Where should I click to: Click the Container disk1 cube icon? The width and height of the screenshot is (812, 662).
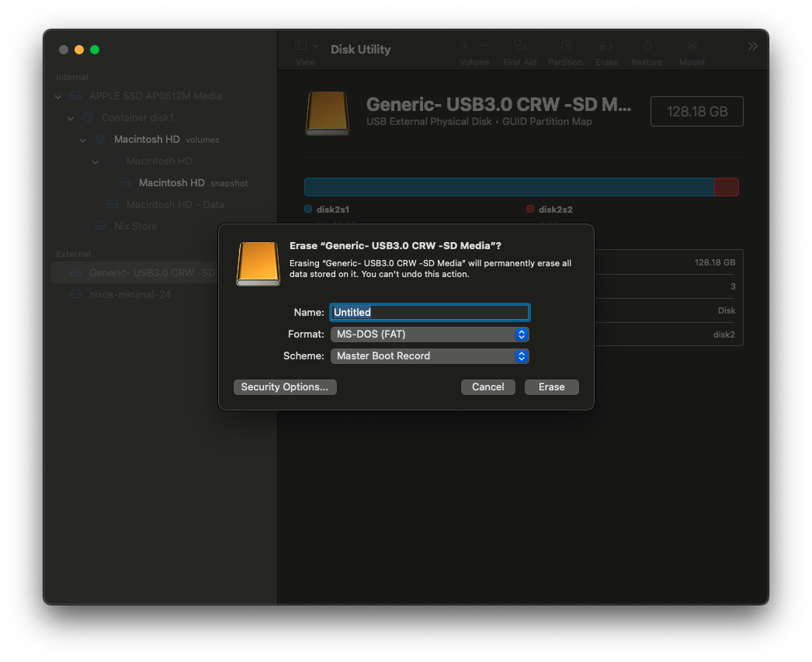coord(88,117)
